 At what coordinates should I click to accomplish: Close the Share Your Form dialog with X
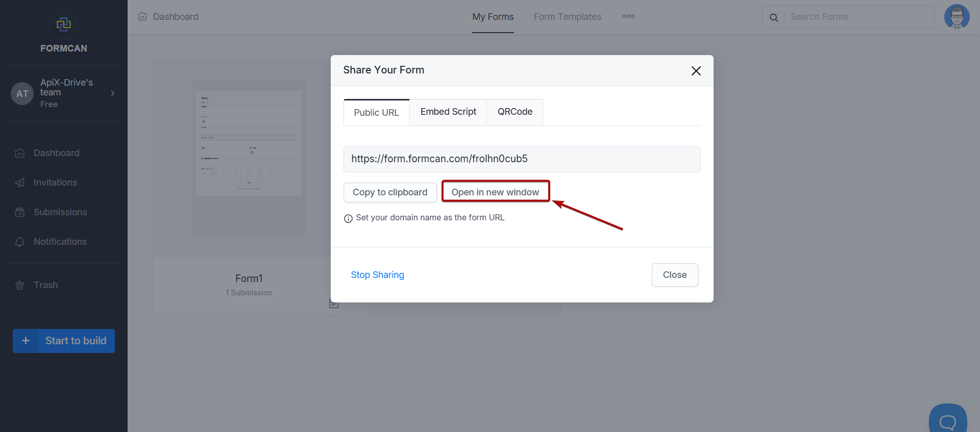coord(696,71)
